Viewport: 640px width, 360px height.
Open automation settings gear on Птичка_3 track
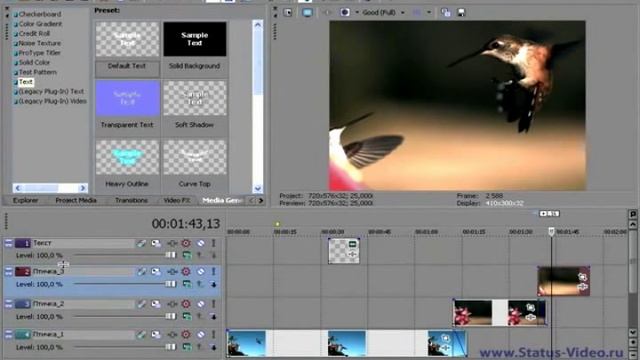(186, 271)
